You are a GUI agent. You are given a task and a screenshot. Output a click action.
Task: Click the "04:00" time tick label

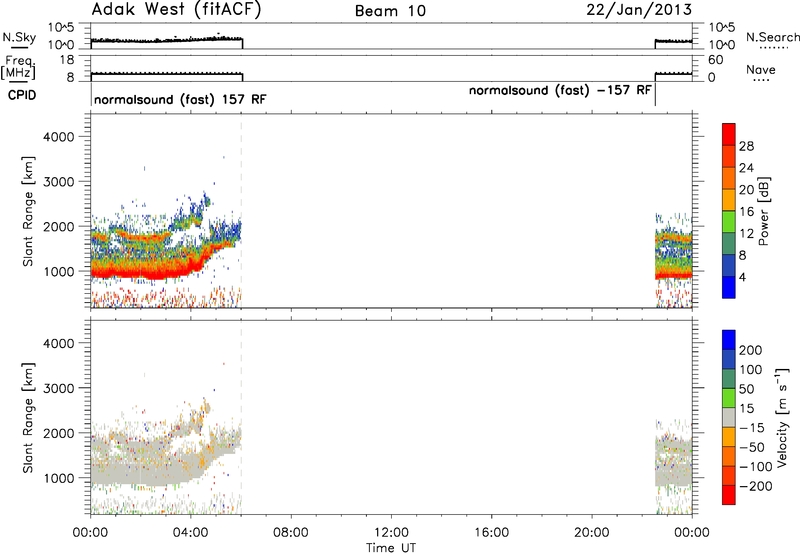(191, 533)
